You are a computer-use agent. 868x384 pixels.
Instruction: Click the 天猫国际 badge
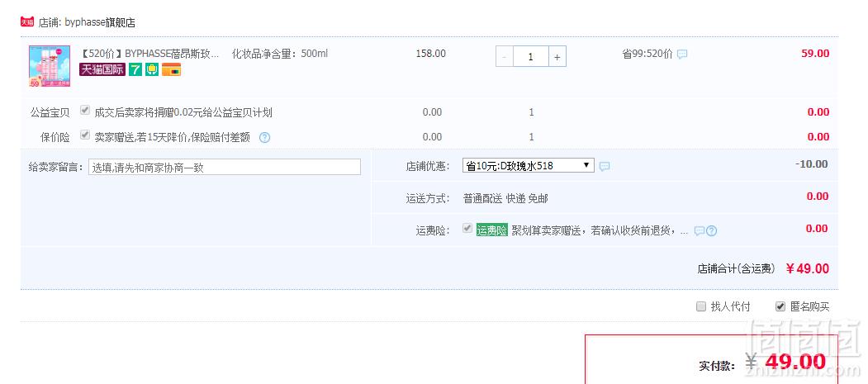pyautogui.click(x=102, y=69)
